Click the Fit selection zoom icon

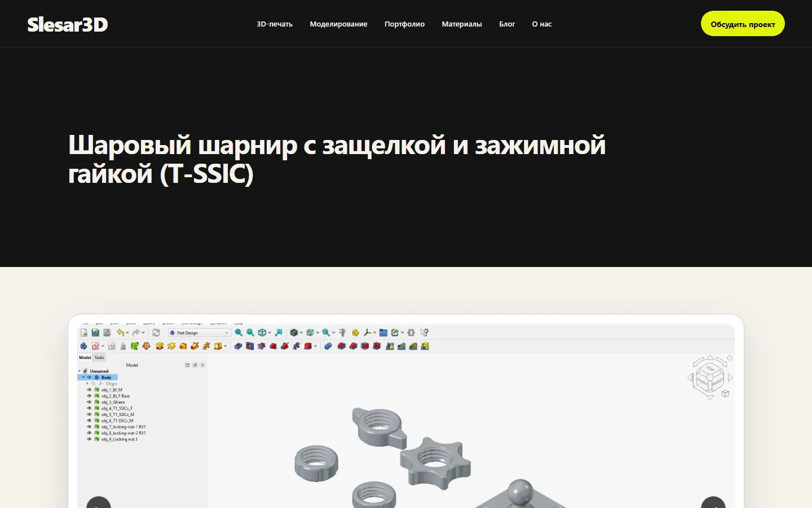pyautogui.click(x=250, y=333)
